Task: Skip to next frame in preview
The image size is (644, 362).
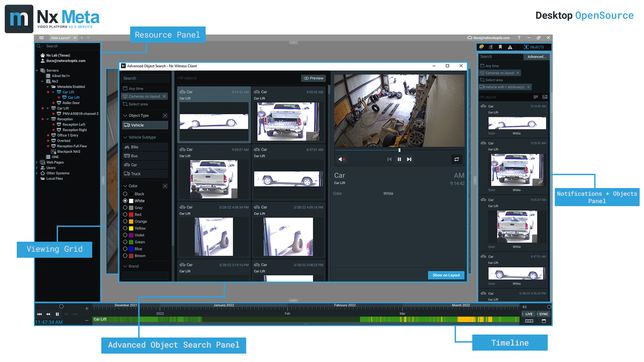Action: [x=409, y=159]
